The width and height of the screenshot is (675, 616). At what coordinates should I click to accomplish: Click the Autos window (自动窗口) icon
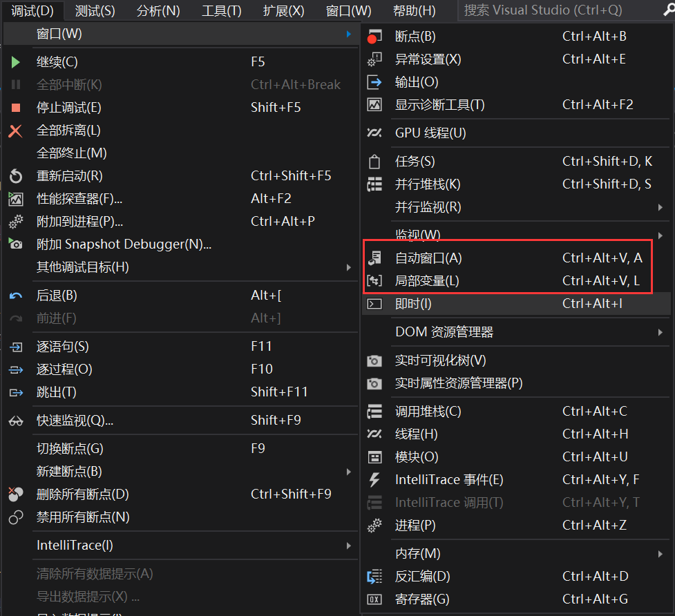374,258
